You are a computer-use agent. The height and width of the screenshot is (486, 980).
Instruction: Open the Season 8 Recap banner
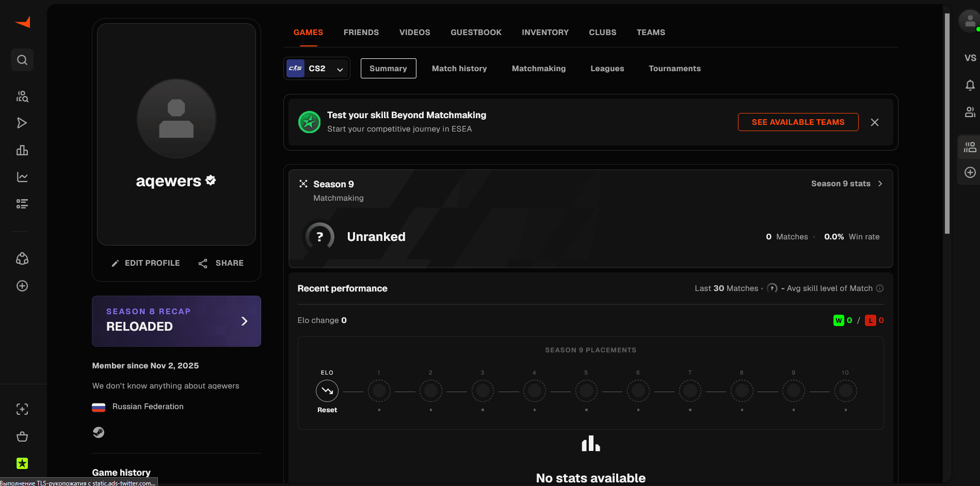[x=176, y=321]
